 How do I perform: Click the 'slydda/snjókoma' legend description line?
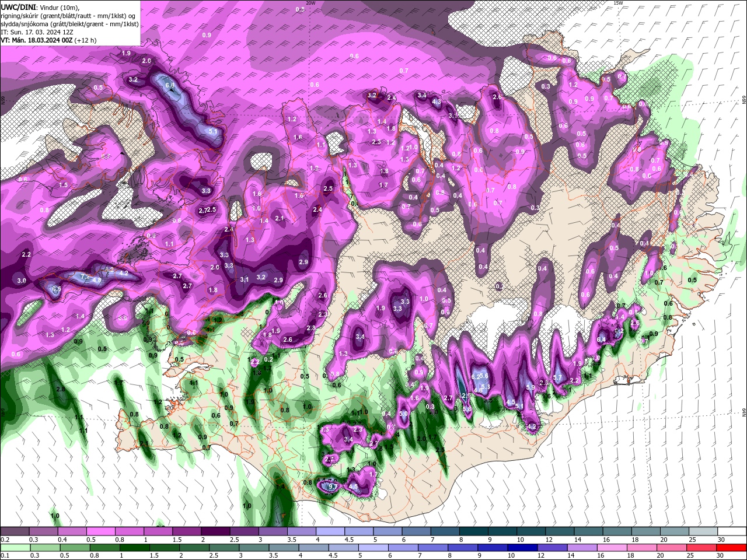[69, 24]
